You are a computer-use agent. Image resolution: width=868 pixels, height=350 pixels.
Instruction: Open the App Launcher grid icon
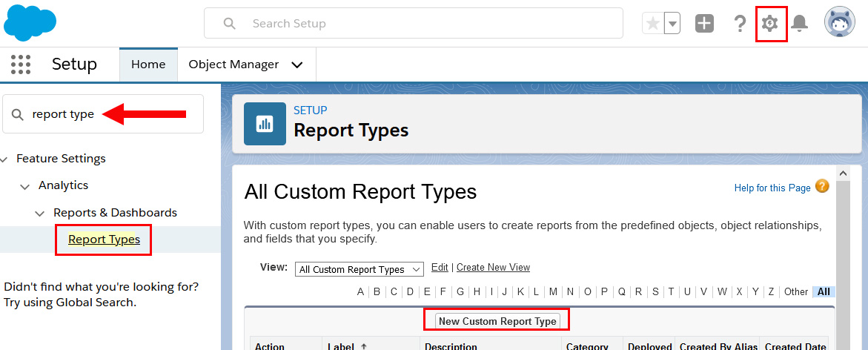[x=21, y=65]
